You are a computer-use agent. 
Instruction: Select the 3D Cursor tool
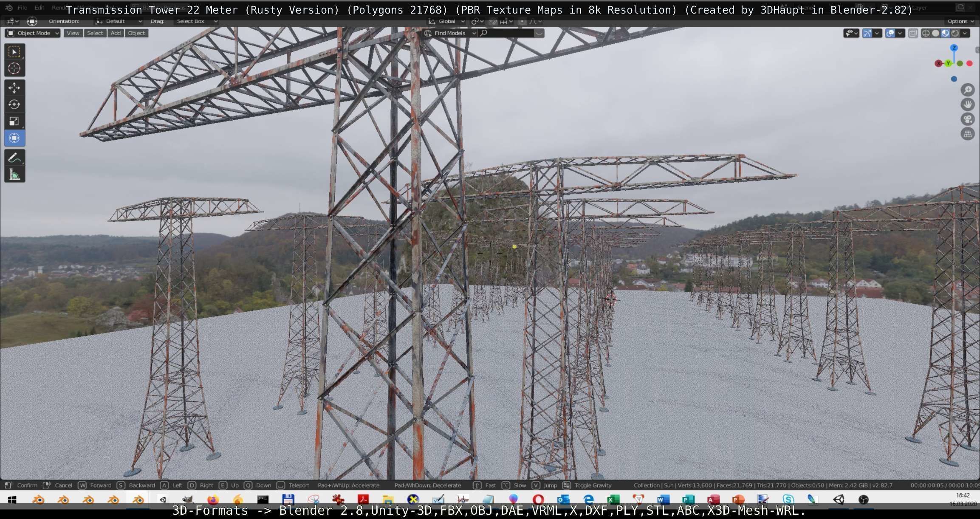point(14,68)
